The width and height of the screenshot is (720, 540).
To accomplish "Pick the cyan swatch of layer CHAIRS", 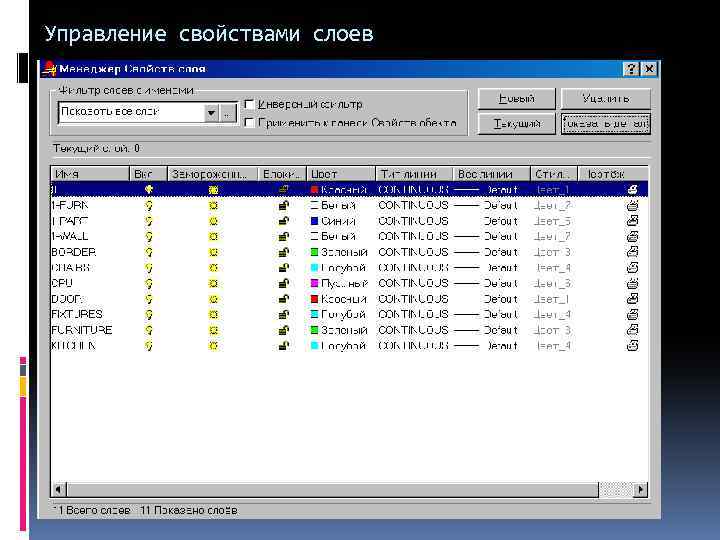I will pyautogui.click(x=315, y=268).
